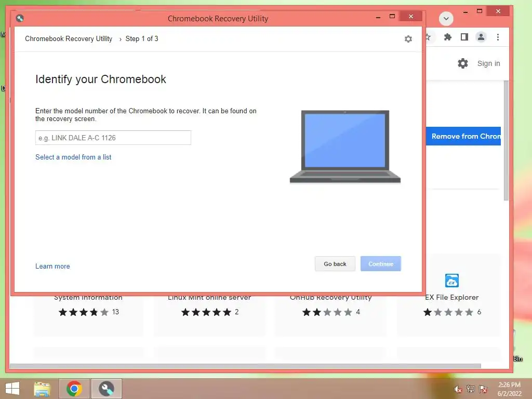Click Sign in on Web Store

488,63
